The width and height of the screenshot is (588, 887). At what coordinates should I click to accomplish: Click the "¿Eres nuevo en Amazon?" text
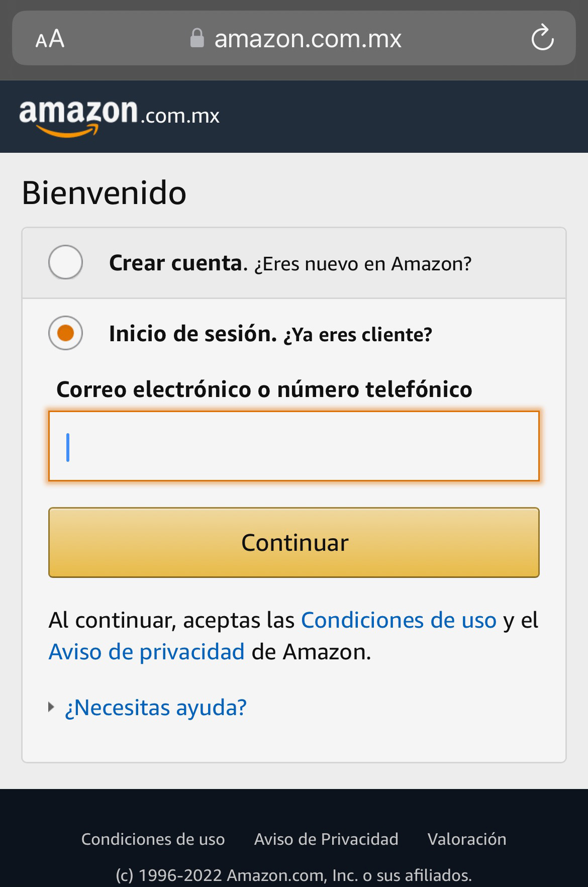363,264
